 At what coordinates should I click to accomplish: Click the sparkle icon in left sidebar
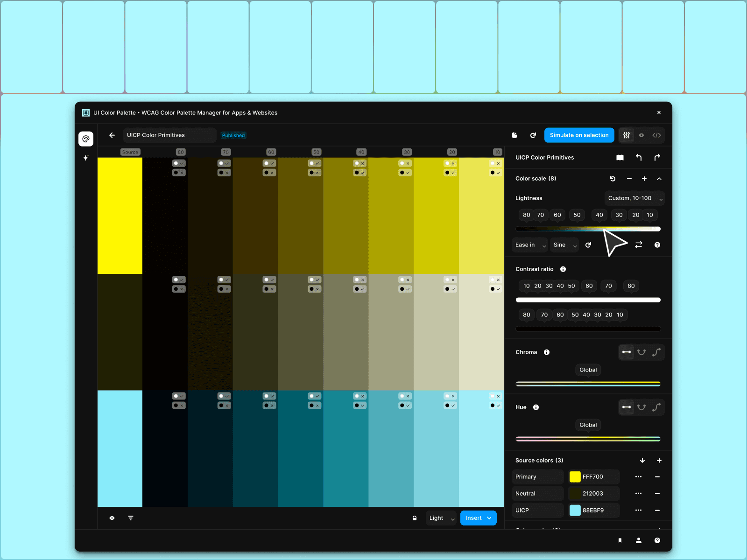pos(86,158)
